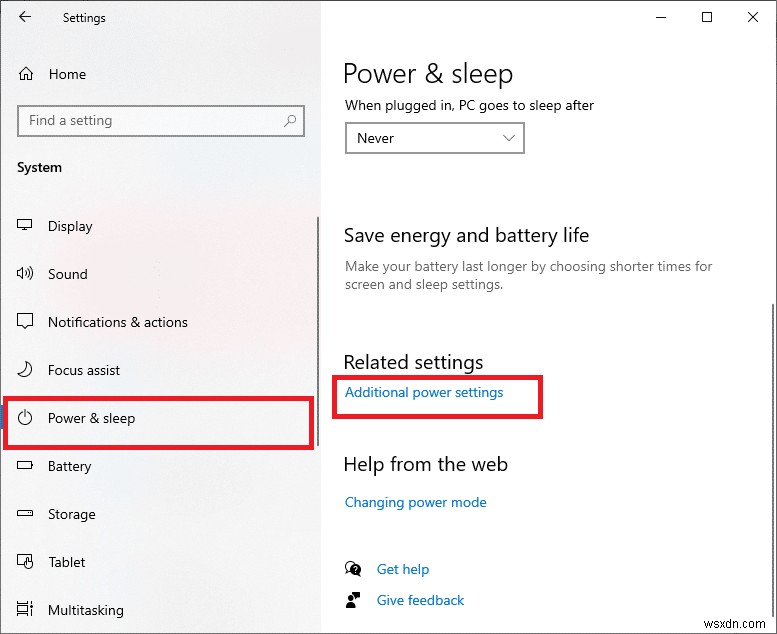Click the Home icon in sidebar

pos(26,74)
